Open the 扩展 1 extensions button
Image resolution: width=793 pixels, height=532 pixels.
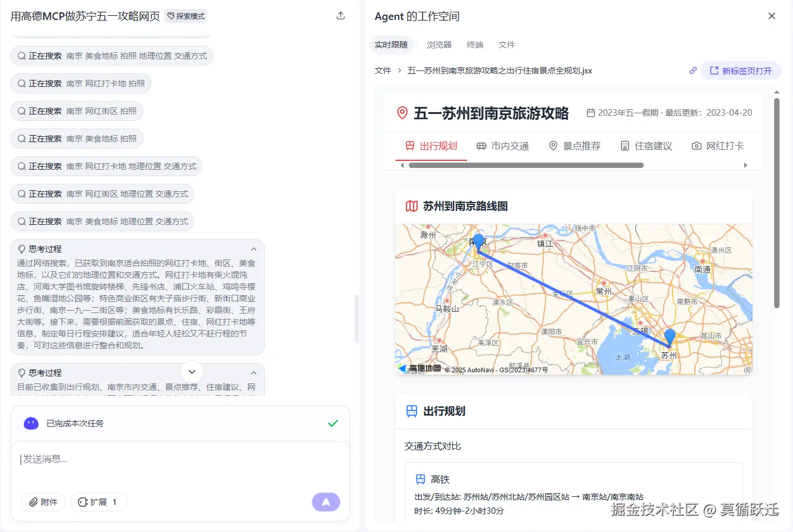pos(98,502)
